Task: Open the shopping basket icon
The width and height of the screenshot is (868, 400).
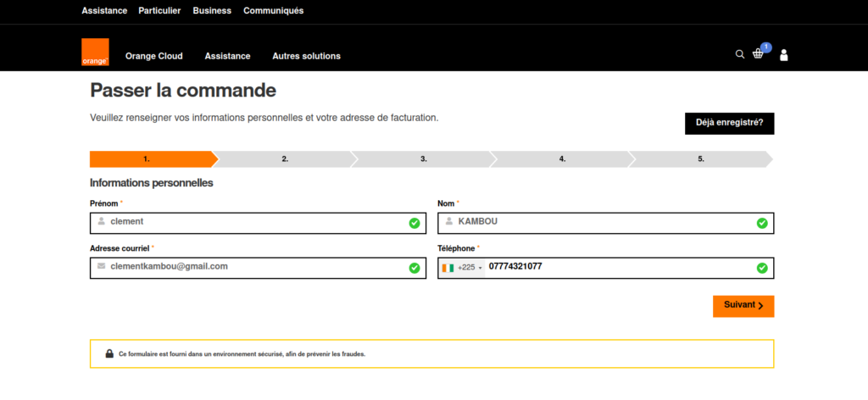Action: coord(759,54)
